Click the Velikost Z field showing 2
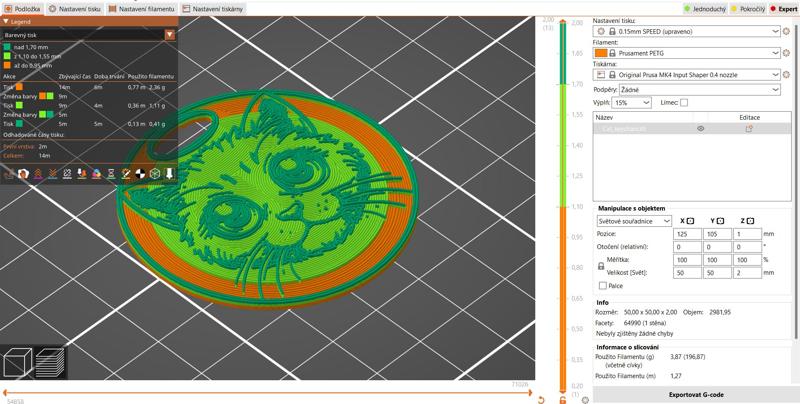The image size is (800, 404). pyautogui.click(x=747, y=273)
